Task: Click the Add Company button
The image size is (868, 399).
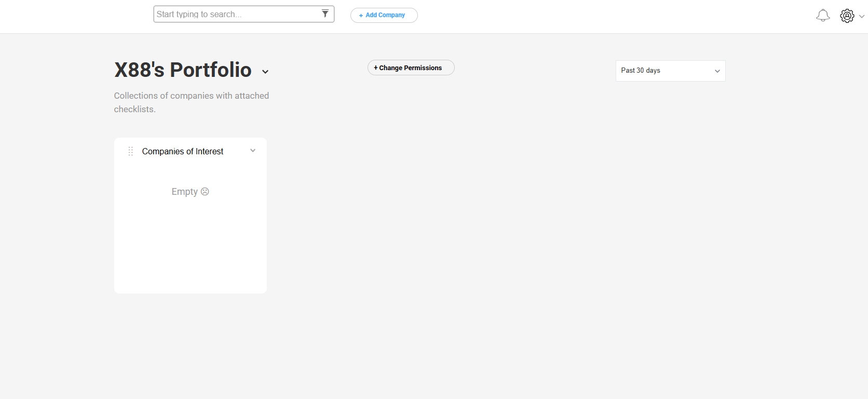Action: point(384,16)
